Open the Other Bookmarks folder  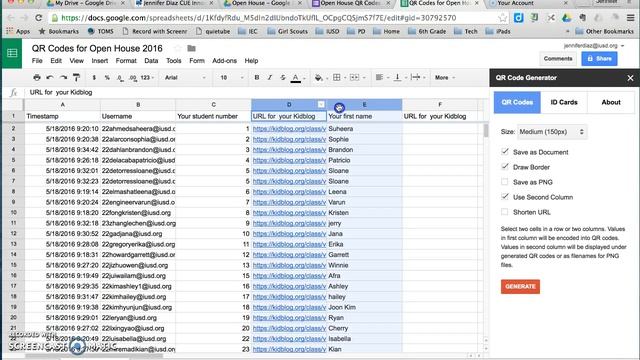coord(604,31)
